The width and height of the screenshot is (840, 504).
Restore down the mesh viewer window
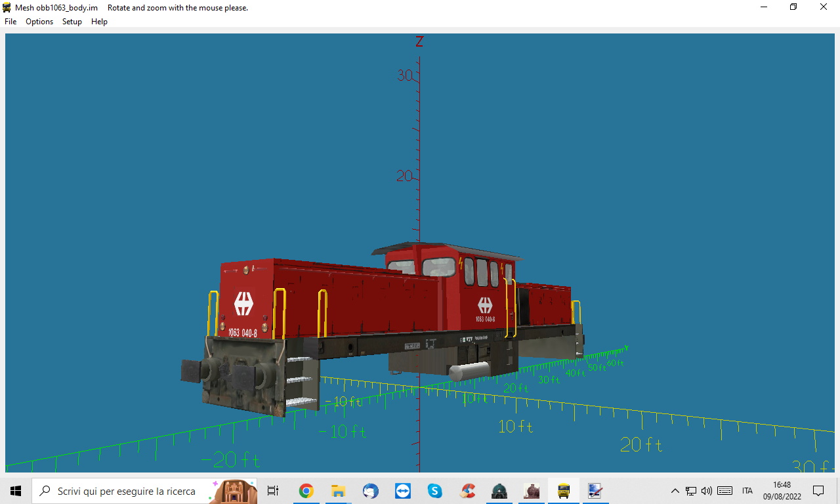[x=793, y=7]
